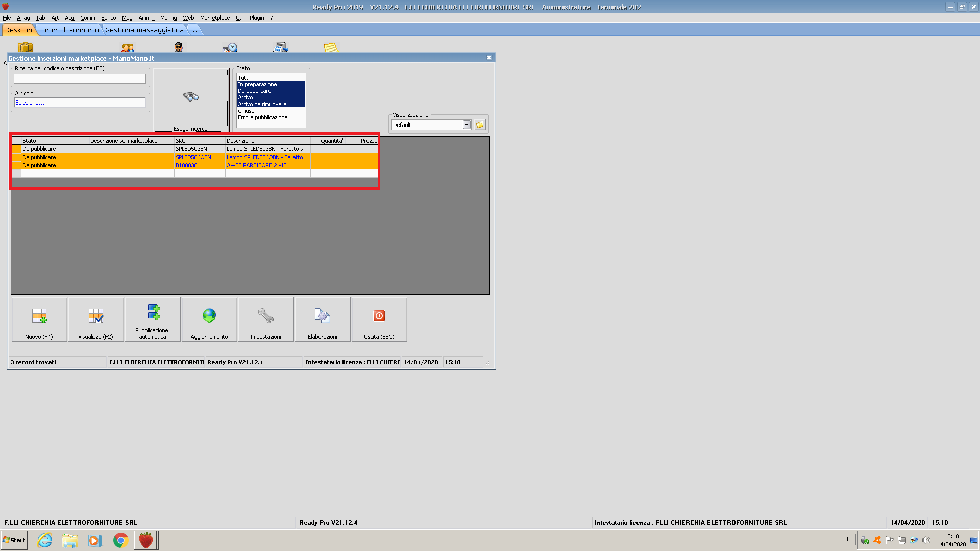Open the Anag menu
Image resolution: width=980 pixels, height=553 pixels.
[x=23, y=18]
